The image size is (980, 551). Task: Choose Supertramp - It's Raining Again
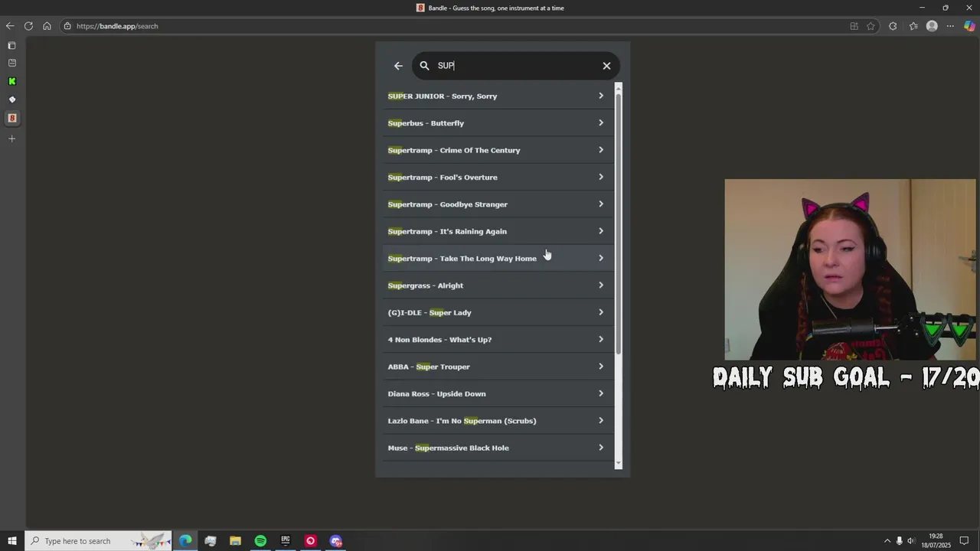click(498, 231)
